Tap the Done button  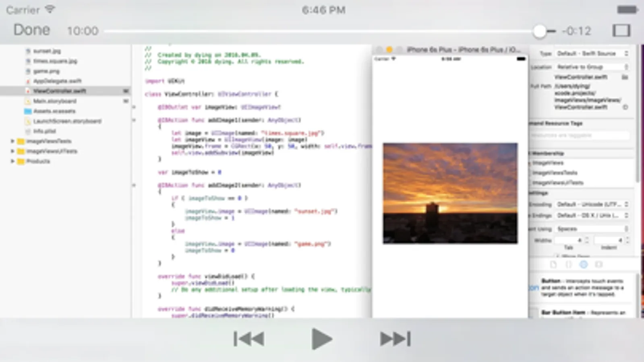coord(32,30)
